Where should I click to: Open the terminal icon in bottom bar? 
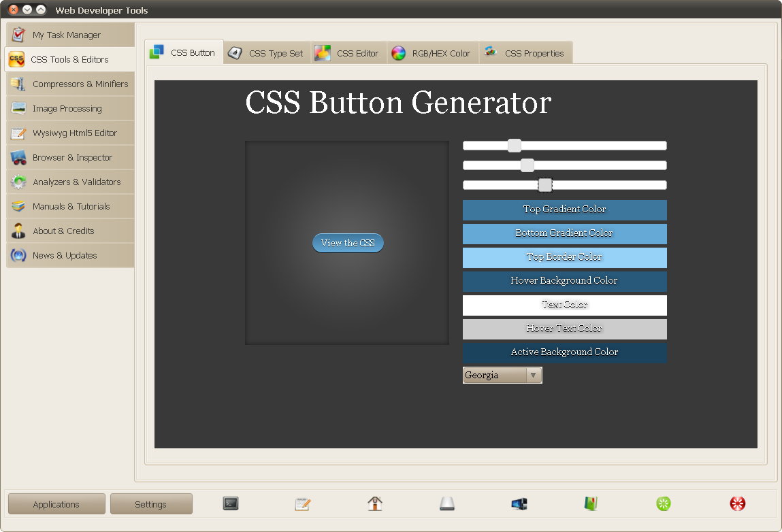(x=231, y=503)
